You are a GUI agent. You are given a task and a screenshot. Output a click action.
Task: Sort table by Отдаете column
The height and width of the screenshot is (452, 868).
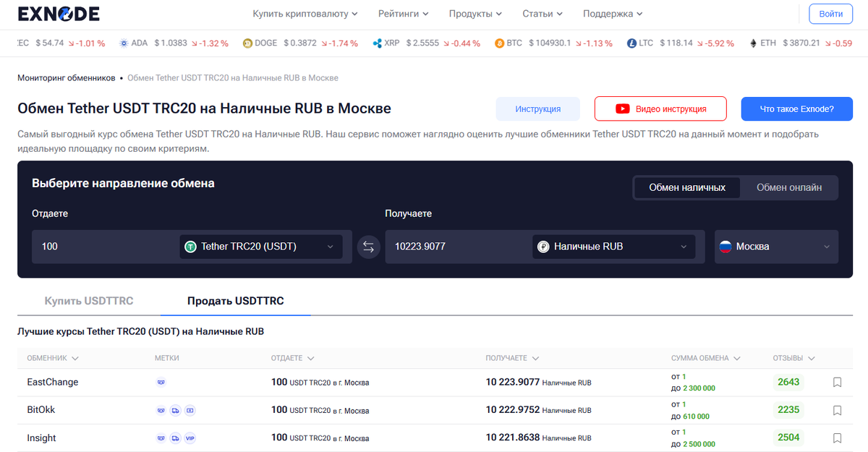[x=293, y=358]
